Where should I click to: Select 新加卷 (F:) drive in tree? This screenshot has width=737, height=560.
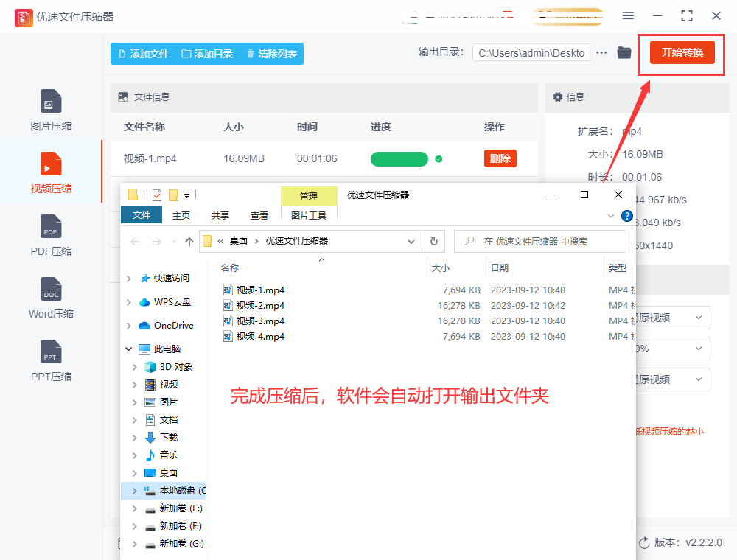(x=181, y=525)
